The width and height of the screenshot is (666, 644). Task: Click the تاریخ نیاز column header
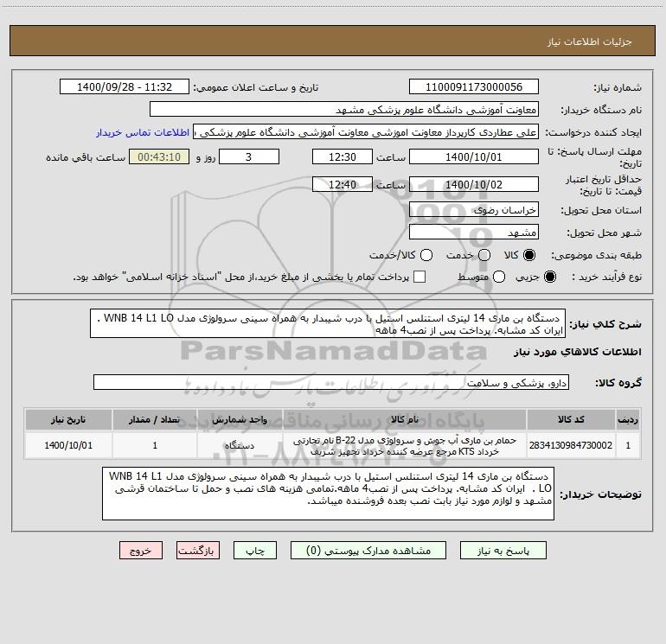[x=68, y=419]
